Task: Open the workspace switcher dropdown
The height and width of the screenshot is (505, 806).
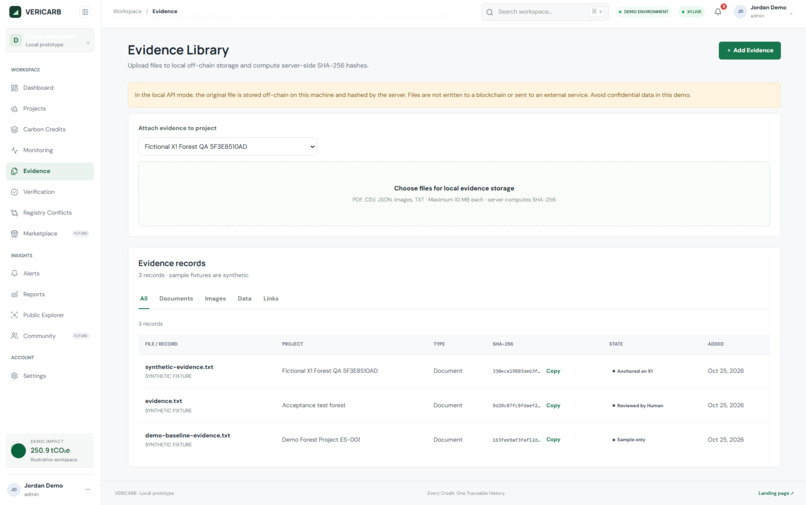Action: [x=50, y=41]
